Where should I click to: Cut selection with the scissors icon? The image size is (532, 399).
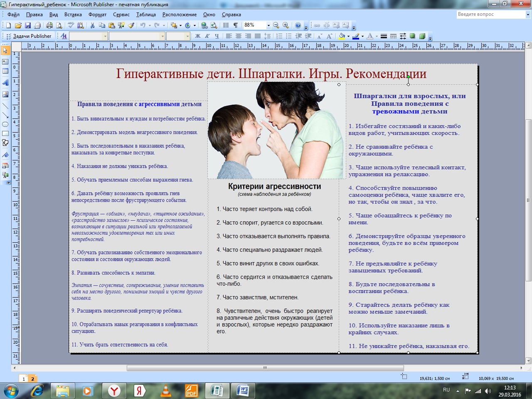(x=92, y=25)
